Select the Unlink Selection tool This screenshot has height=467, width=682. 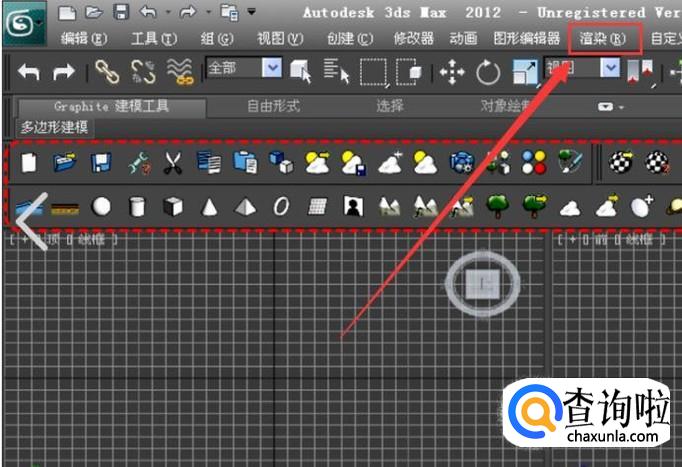143,71
